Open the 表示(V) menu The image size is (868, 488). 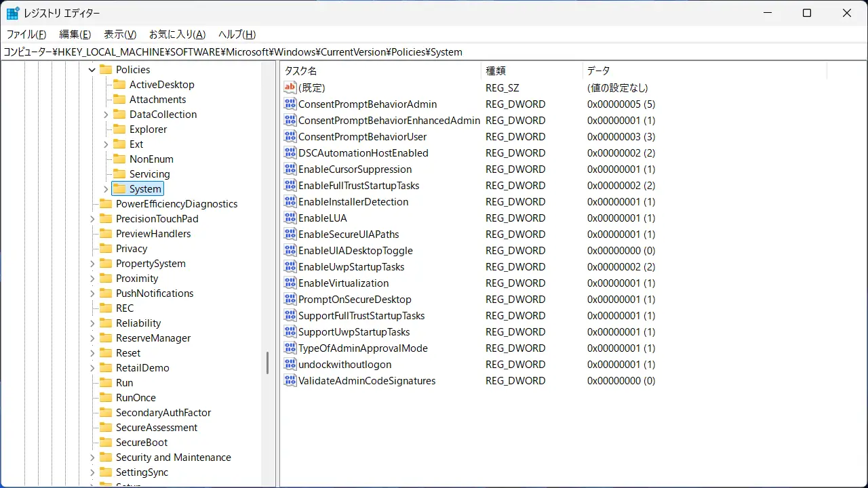120,35
